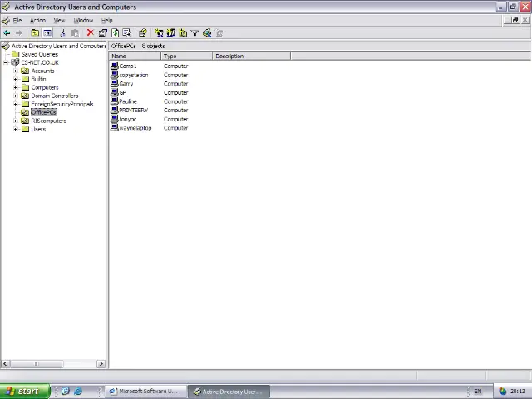Click the red X Delete icon
The height and width of the screenshot is (399, 532).
click(91, 32)
